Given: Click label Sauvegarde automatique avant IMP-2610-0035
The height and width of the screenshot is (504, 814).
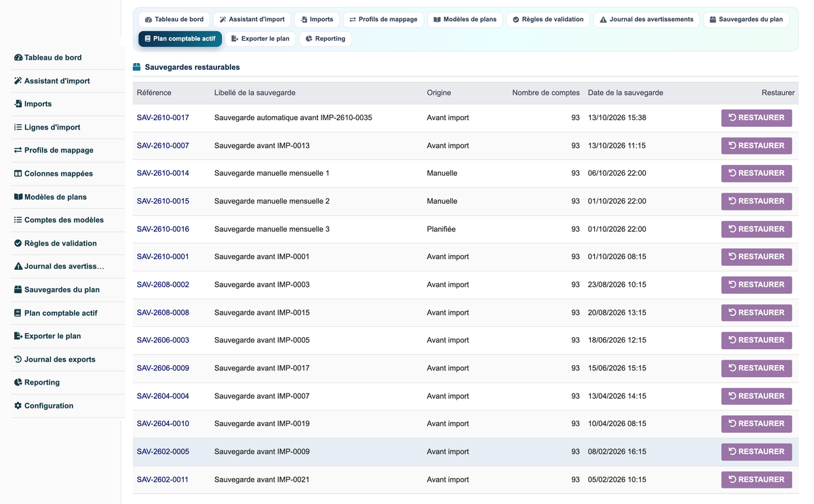Looking at the screenshot, I should (293, 117).
